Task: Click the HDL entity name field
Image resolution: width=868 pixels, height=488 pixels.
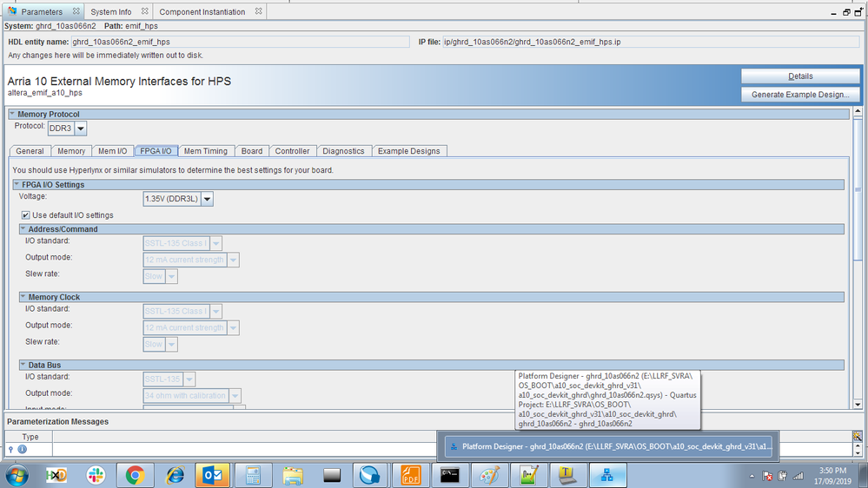Action: click(241, 42)
